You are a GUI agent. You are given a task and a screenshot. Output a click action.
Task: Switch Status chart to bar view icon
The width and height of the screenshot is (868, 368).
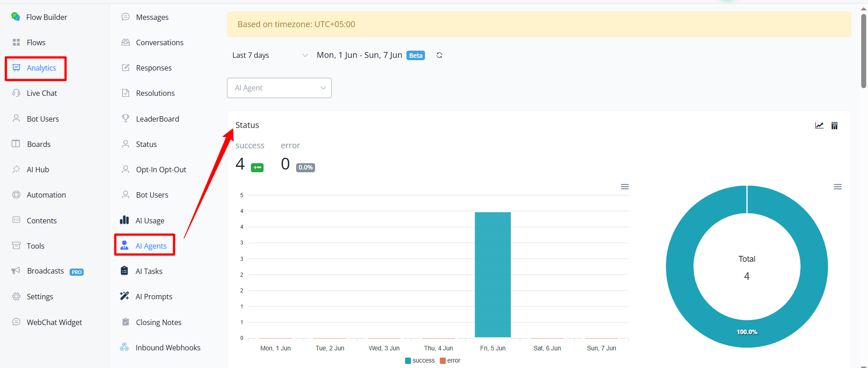click(x=835, y=126)
